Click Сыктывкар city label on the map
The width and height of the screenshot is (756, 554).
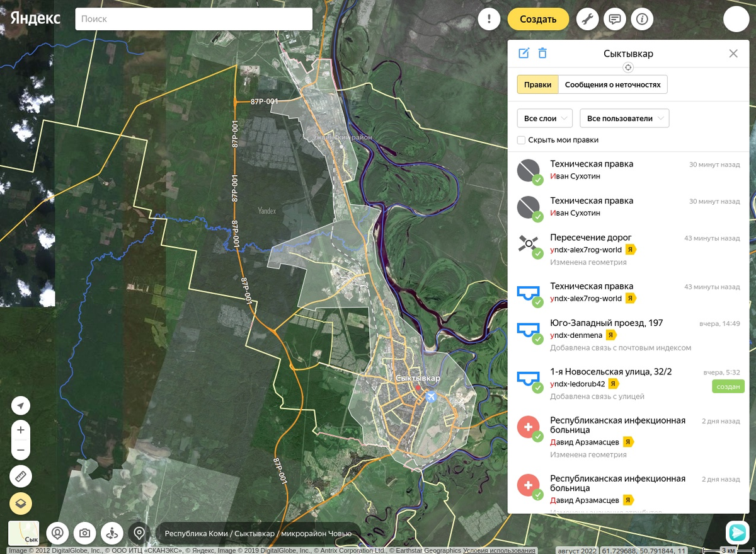pos(418,378)
